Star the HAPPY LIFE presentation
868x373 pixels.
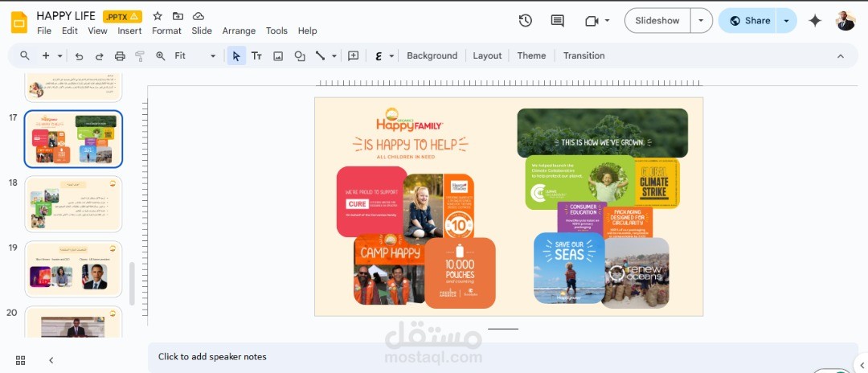point(158,16)
